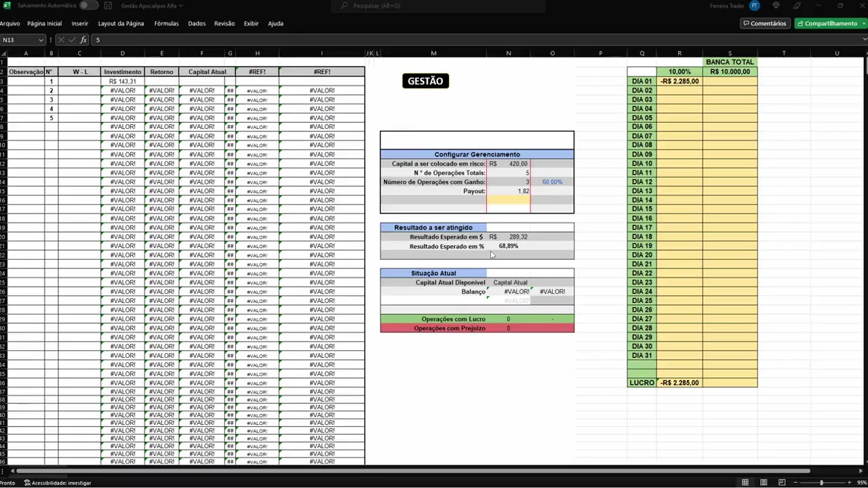Viewport: 868px width, 488px height.
Task: Open the Comentários pane
Action: click(x=765, y=23)
